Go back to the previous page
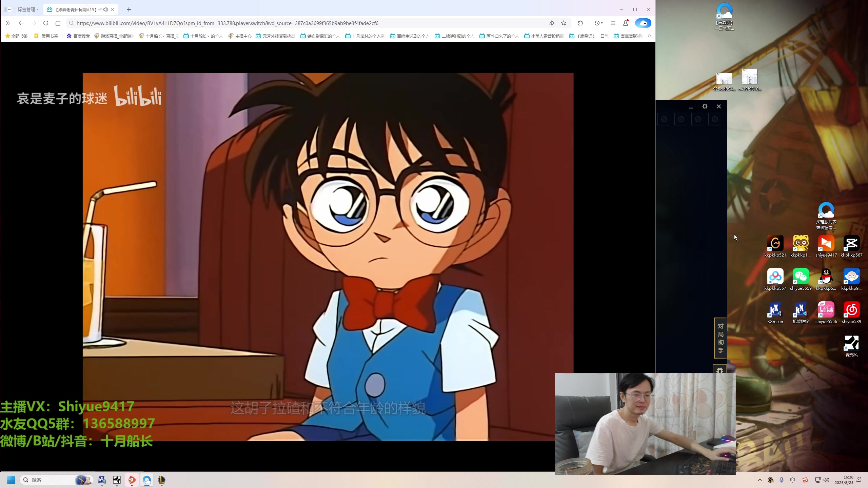Screen dimensions: 868x488 pos(21,23)
